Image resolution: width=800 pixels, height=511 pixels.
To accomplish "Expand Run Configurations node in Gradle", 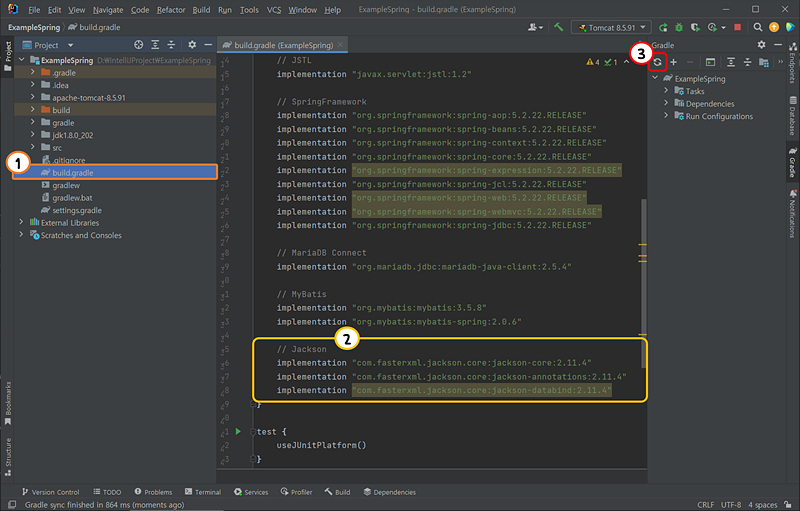I will point(666,116).
